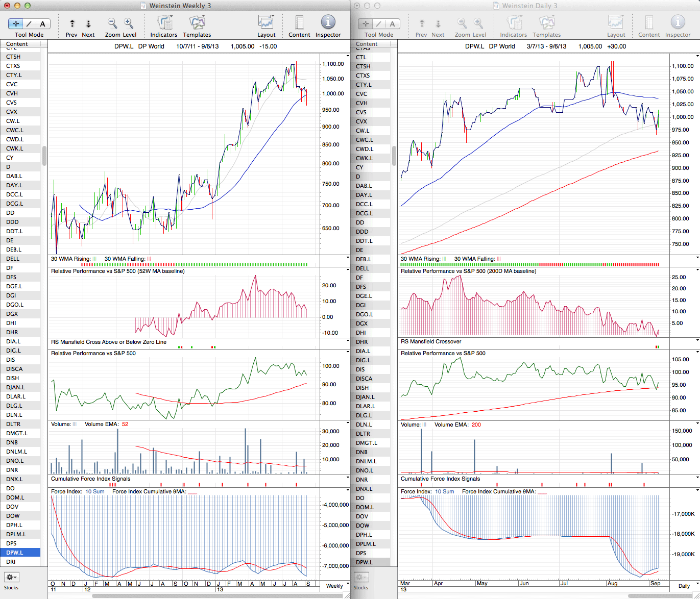Viewport: 700px width, 599px height.
Task: Toggle the Content list icon in Weekly toolbar
Action: point(299,23)
